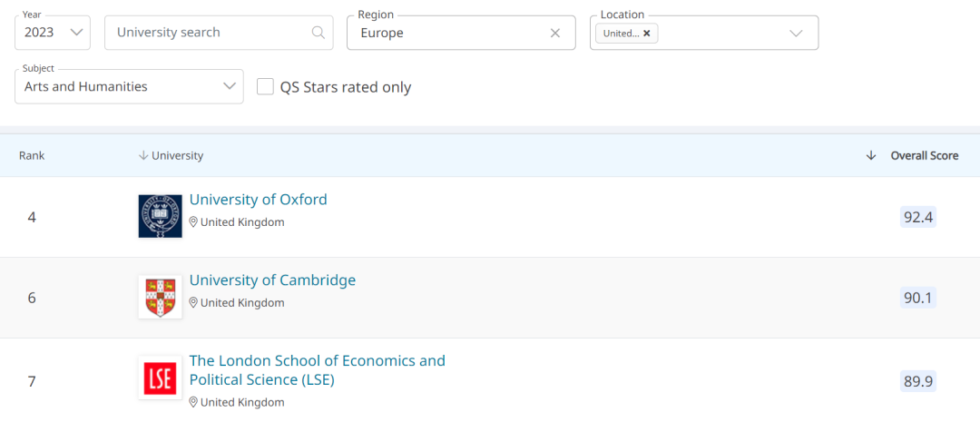Click the University of Oxford crest logo
Viewport: 980px width, 422px height.
[x=160, y=216]
